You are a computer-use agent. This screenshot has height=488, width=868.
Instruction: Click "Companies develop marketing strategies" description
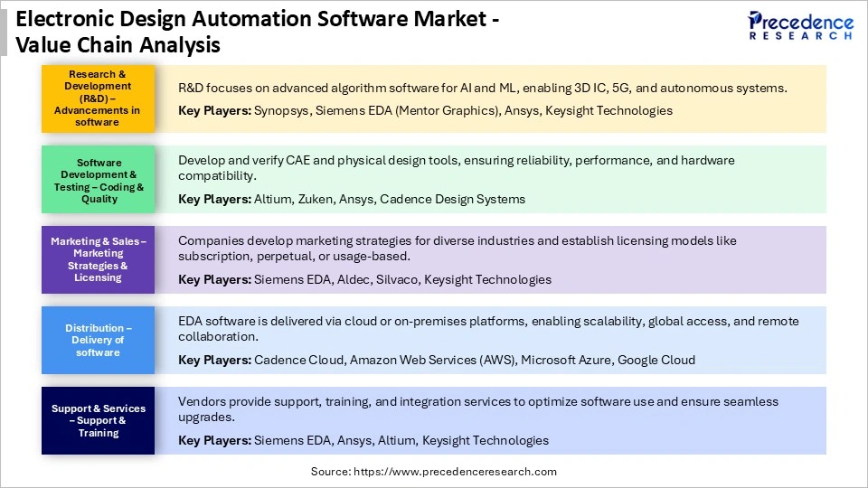[x=458, y=249]
